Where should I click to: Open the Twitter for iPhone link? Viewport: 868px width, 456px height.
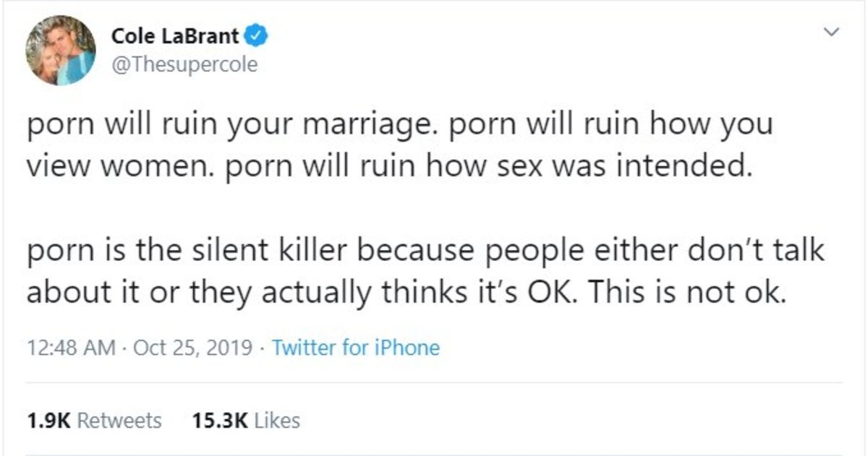(x=355, y=348)
